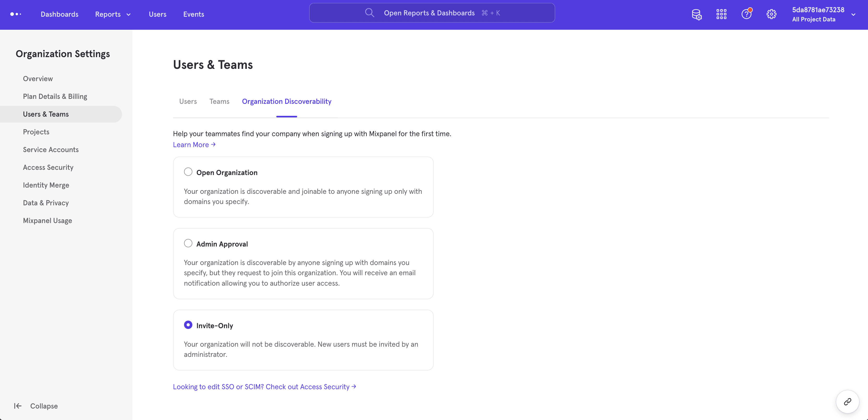Go to Events in top navigation

click(194, 14)
